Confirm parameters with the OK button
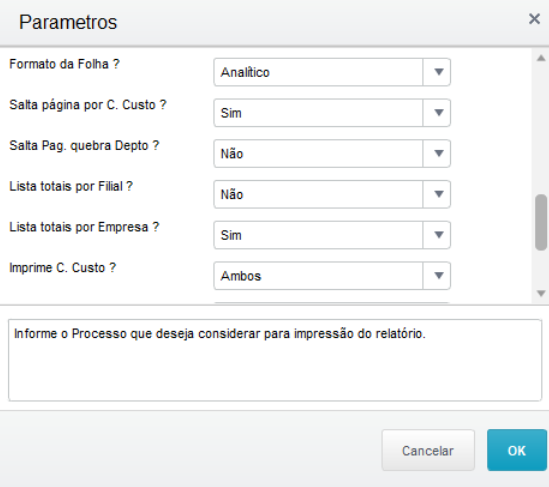Image resolution: width=549 pixels, height=487 pixels. coord(517,450)
